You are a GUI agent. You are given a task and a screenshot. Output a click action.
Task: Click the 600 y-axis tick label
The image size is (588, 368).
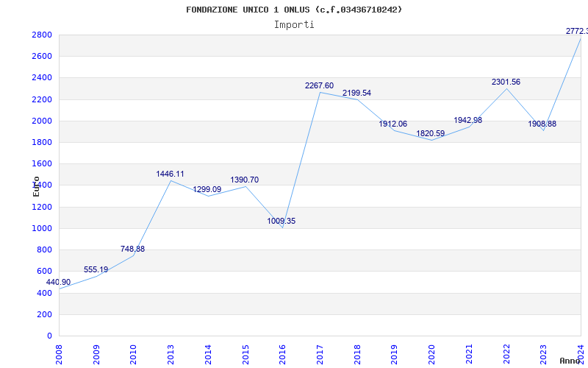(45, 272)
